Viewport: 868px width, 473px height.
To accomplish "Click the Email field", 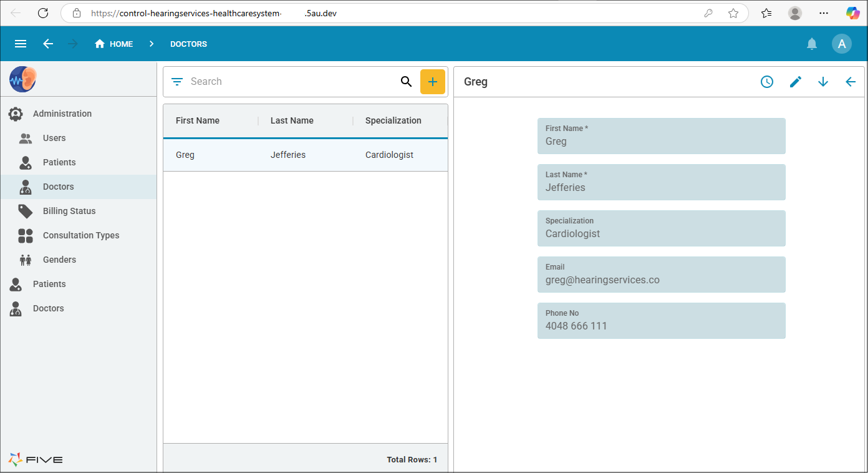I will (662, 275).
